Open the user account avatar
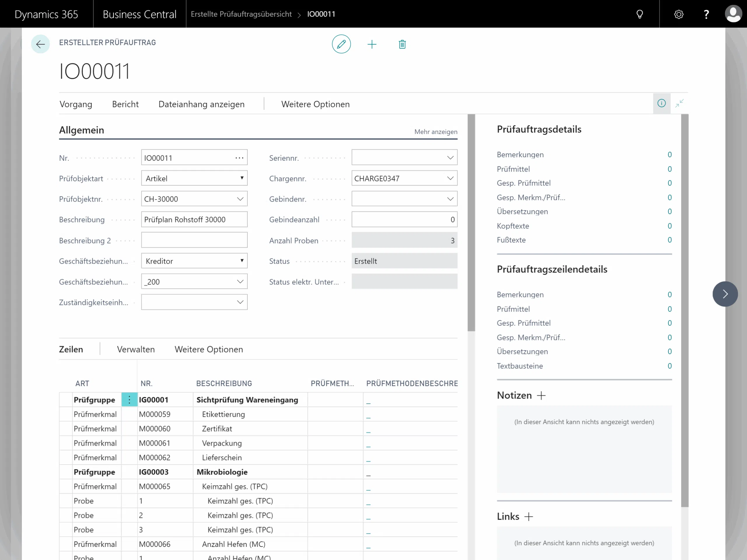Image resolution: width=747 pixels, height=560 pixels. (733, 14)
